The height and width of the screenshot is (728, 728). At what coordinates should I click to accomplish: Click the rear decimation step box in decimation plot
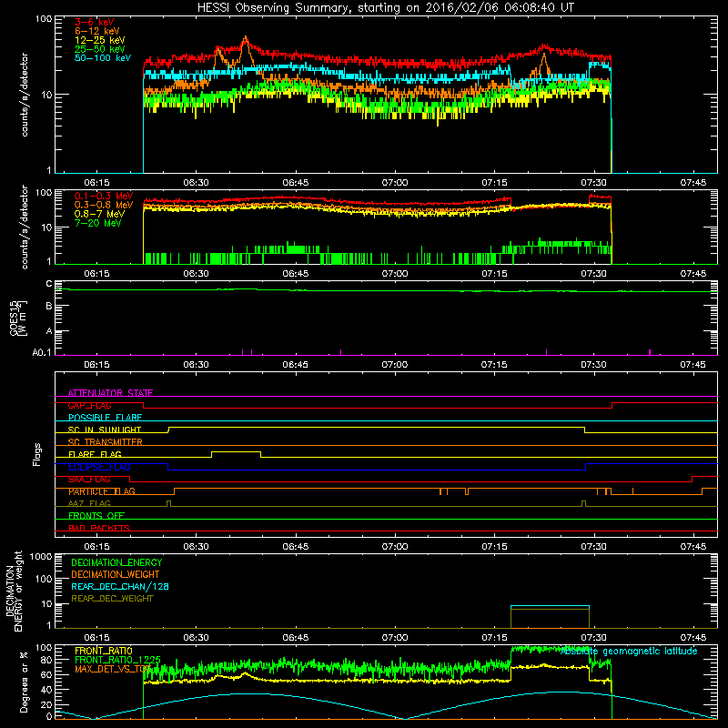pyautogui.click(x=550, y=617)
